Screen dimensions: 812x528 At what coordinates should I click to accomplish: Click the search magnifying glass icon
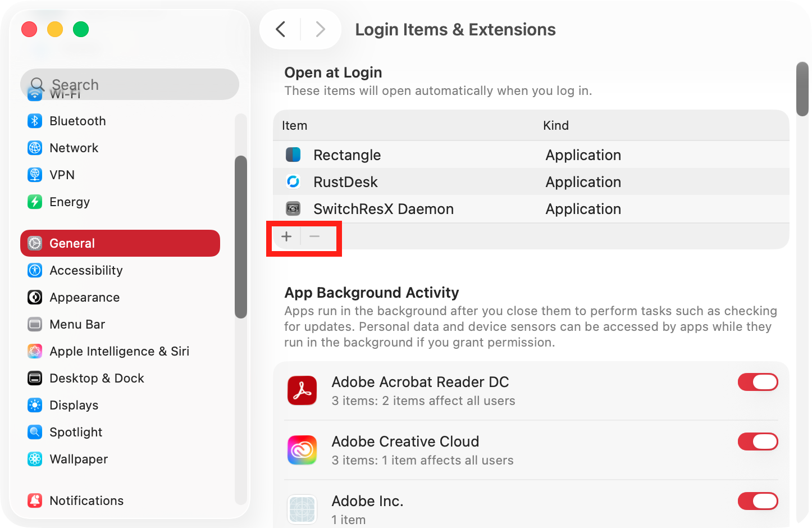click(x=37, y=85)
